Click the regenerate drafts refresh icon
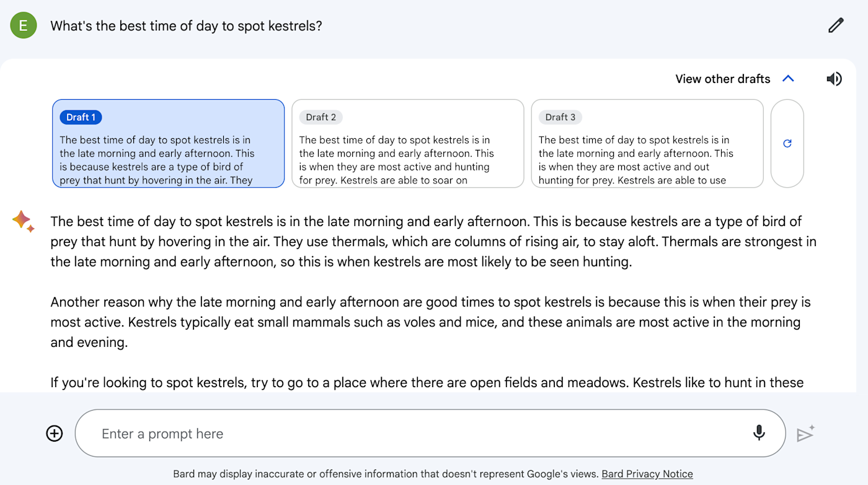The image size is (868, 485). [x=787, y=143]
